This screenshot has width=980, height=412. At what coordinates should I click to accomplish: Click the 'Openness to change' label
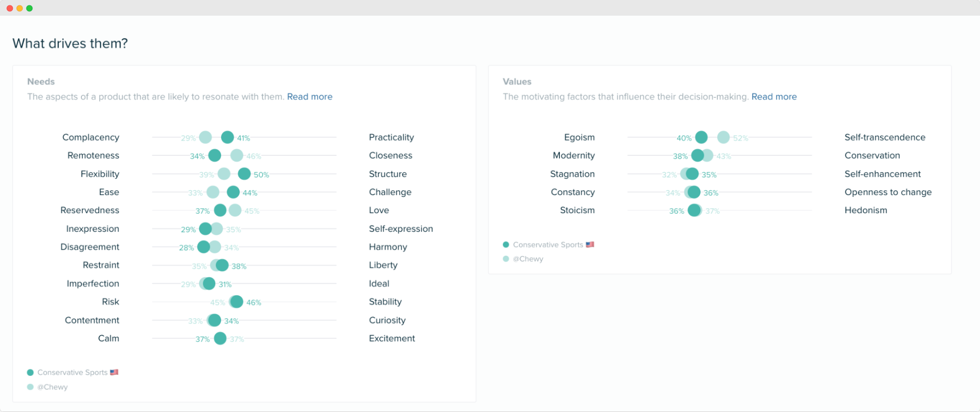(x=888, y=192)
